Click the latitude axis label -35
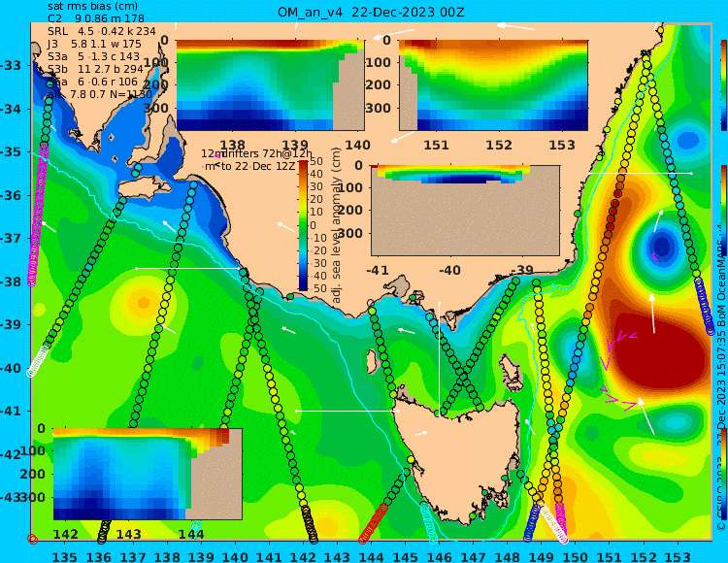The image size is (728, 563). pos(11,152)
